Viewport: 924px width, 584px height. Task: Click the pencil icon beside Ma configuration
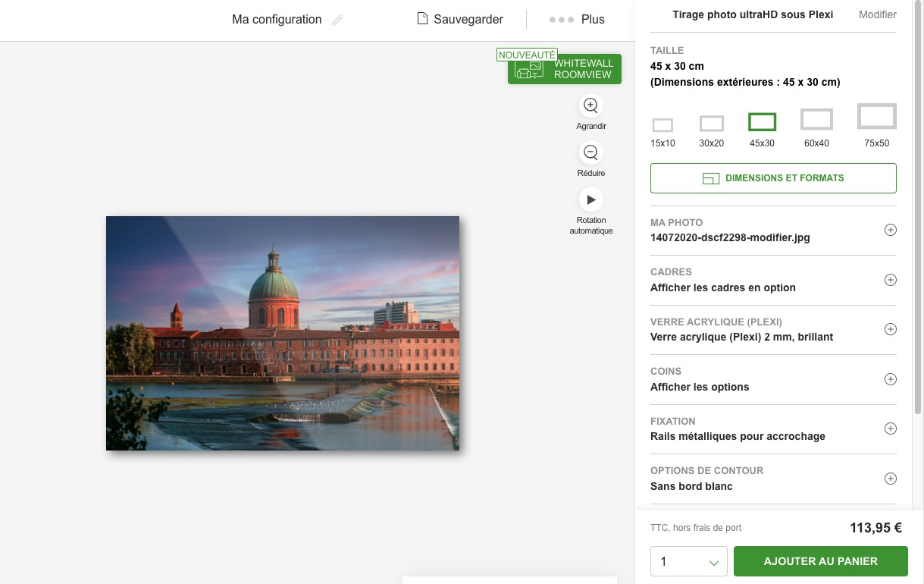pyautogui.click(x=337, y=20)
